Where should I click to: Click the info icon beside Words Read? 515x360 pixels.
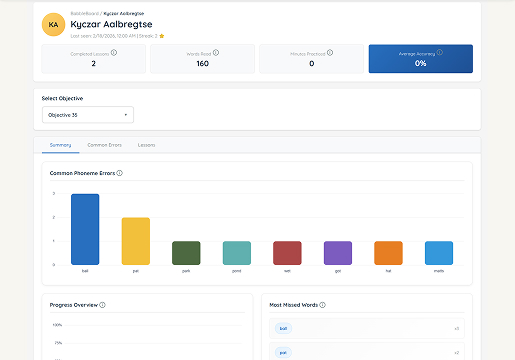(x=216, y=53)
